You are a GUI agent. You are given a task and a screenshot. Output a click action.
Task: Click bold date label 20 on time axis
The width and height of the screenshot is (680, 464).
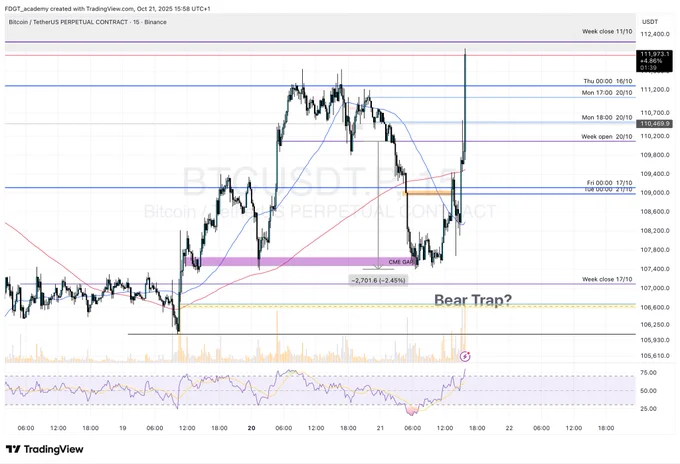[252, 428]
